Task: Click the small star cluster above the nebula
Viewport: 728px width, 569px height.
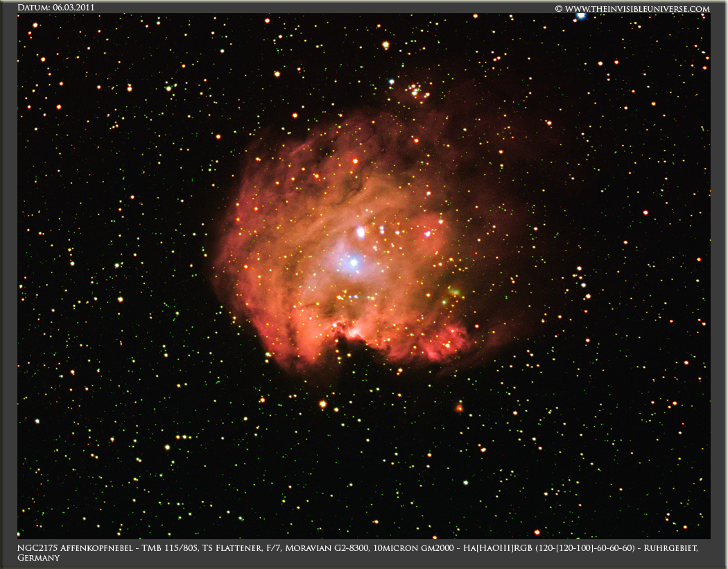Action: [x=416, y=90]
